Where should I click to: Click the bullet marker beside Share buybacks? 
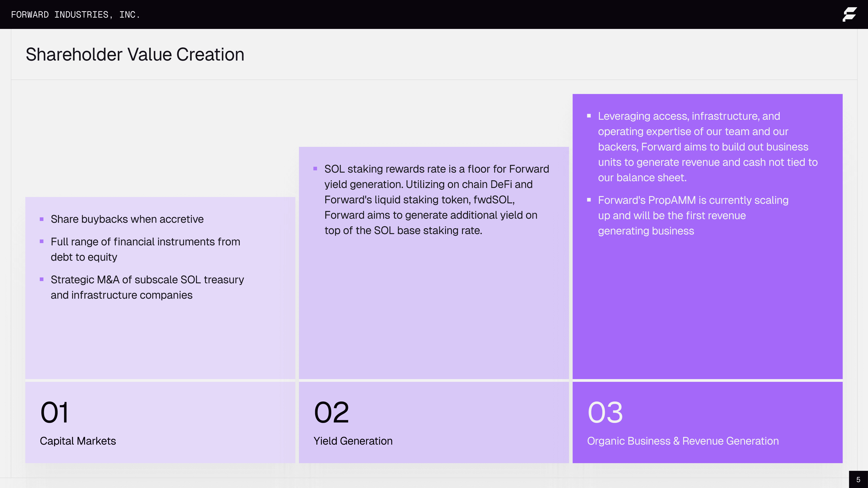pyautogui.click(x=42, y=219)
